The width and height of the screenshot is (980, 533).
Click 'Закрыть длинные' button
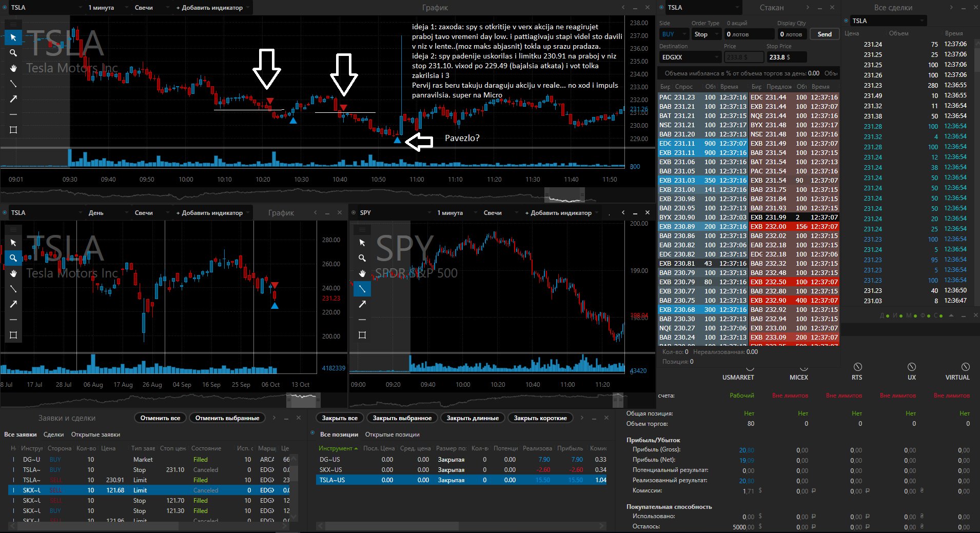click(x=473, y=418)
